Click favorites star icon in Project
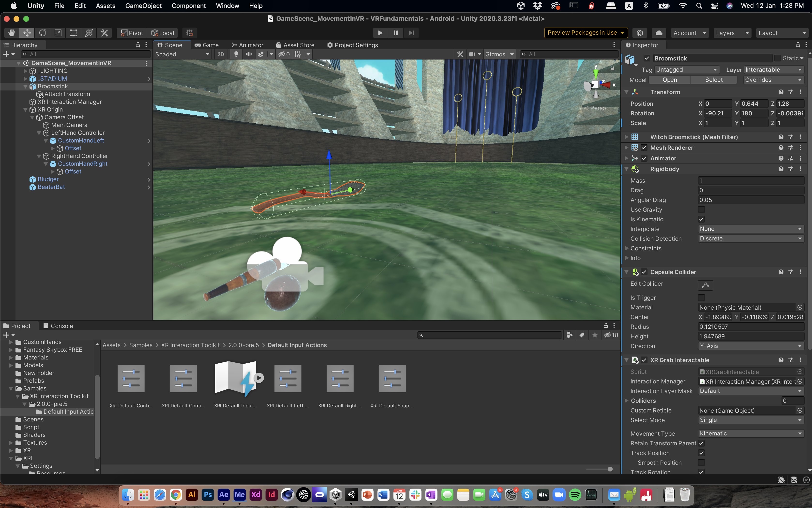This screenshot has width=812, height=508. pos(595,335)
